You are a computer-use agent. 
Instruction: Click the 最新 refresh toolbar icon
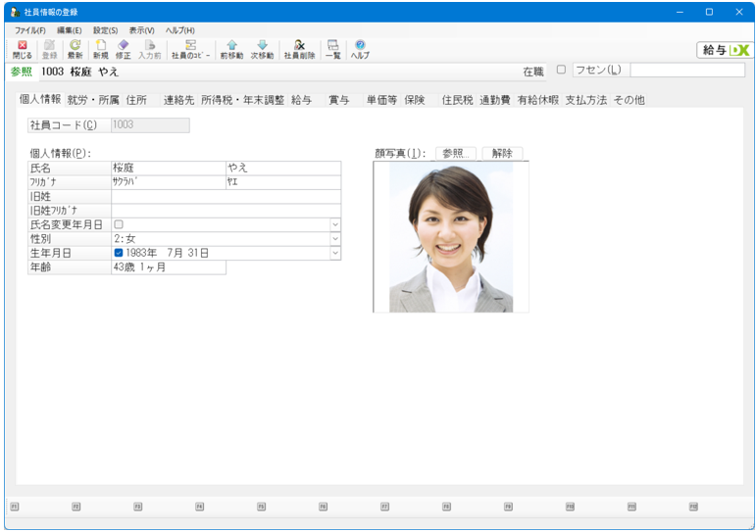[x=76, y=50]
